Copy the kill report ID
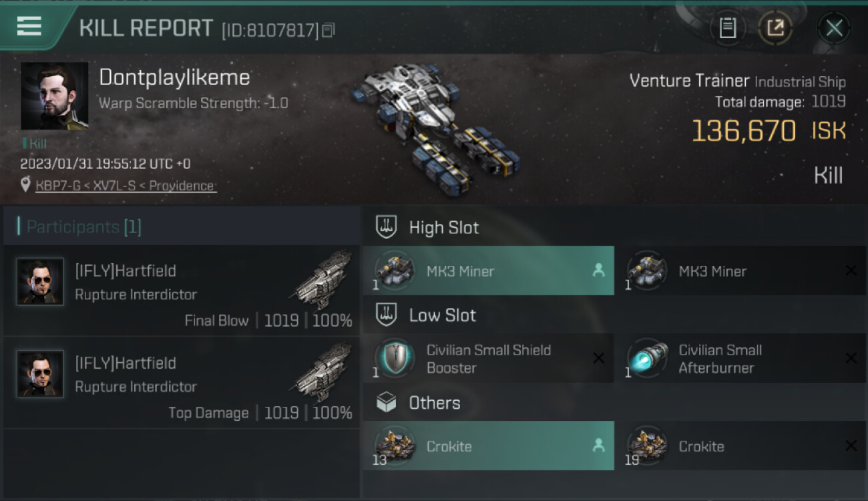Viewport: 868px width, 501px height. point(328,30)
